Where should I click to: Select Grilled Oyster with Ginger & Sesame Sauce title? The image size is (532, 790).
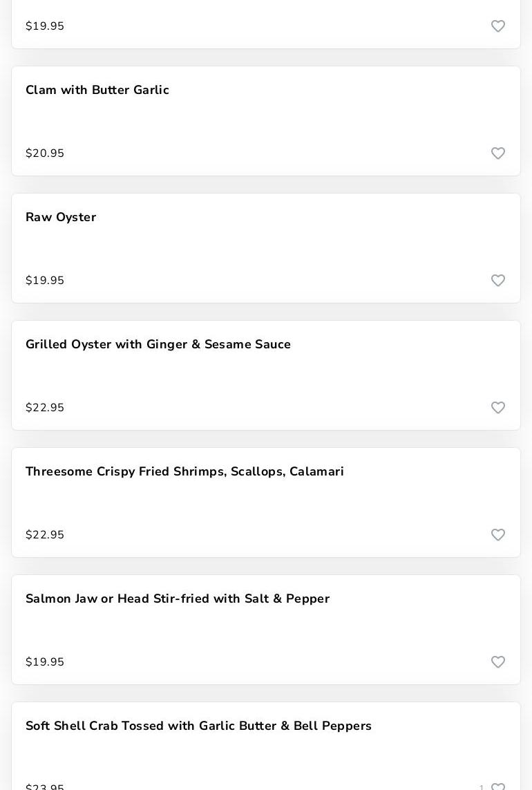[158, 345]
